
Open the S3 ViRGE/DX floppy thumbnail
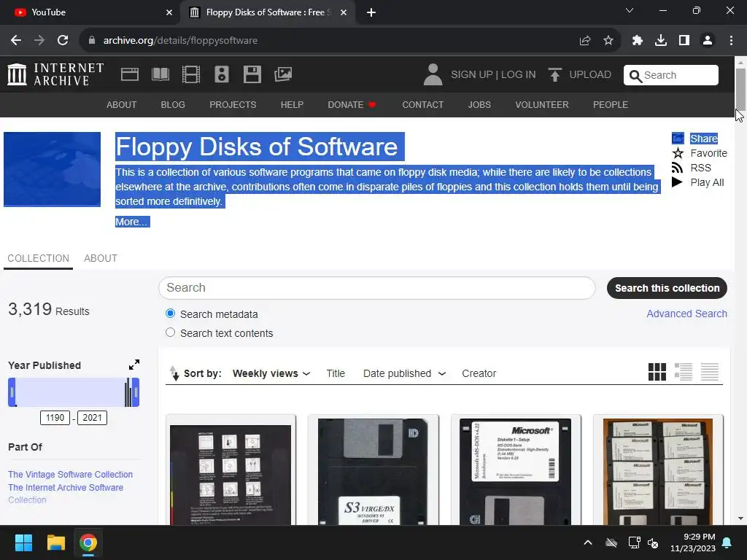click(373, 472)
